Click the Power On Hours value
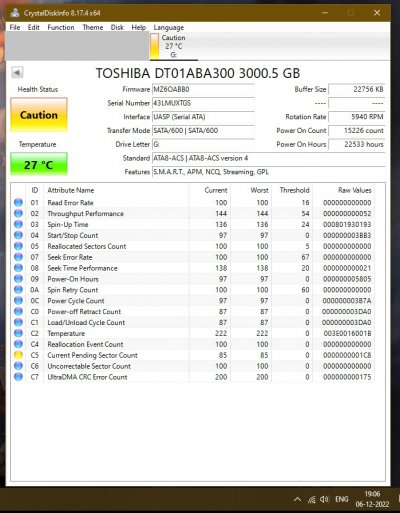Image resolution: width=400 pixels, height=513 pixels. (x=357, y=144)
